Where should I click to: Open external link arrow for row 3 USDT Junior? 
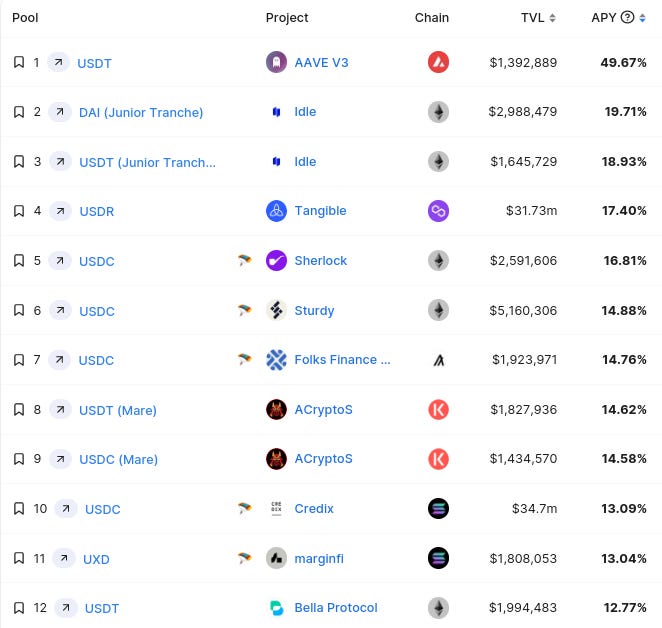pyautogui.click(x=60, y=161)
